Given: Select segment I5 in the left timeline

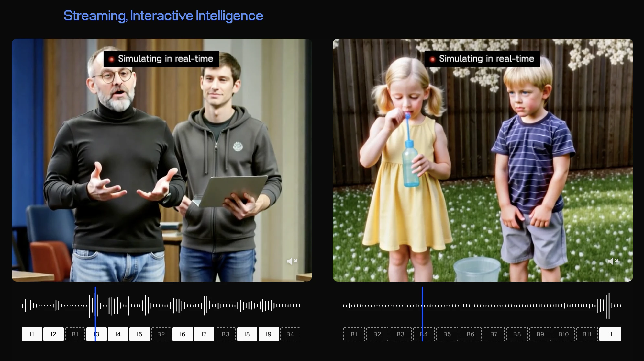Looking at the screenshot, I should pos(139,334).
